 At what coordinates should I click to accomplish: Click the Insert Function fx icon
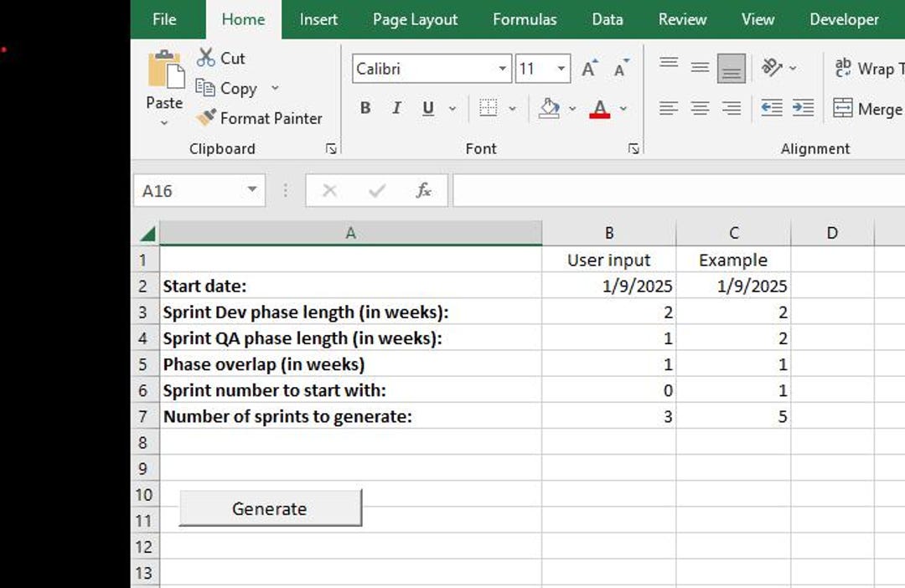[424, 190]
